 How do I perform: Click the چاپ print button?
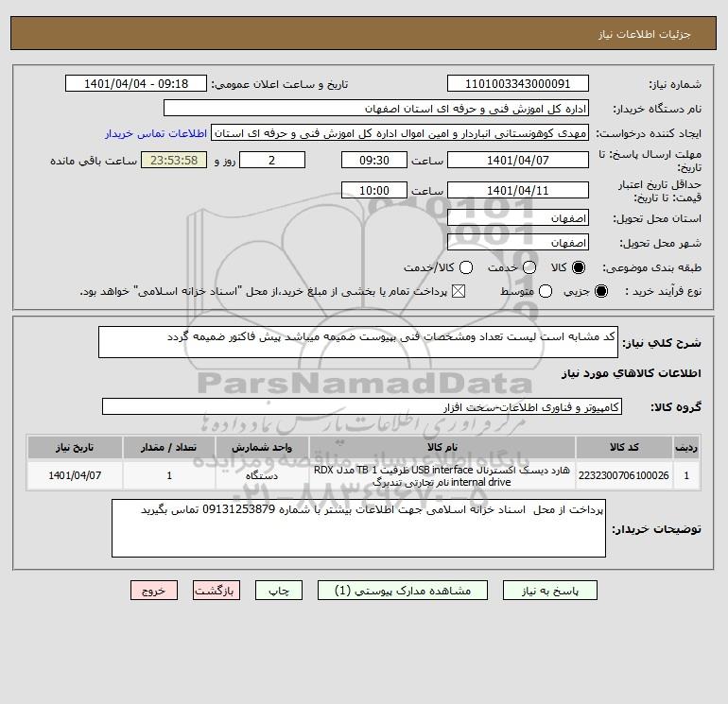279,591
